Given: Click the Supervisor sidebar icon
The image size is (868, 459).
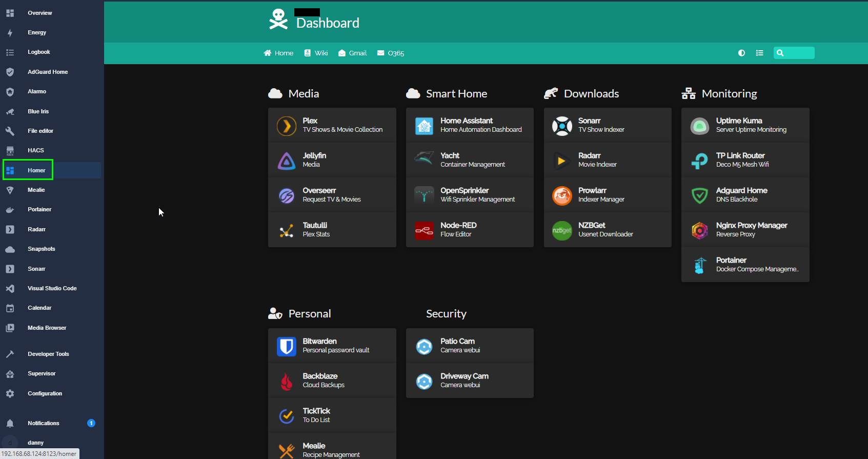Looking at the screenshot, I should click(x=10, y=374).
